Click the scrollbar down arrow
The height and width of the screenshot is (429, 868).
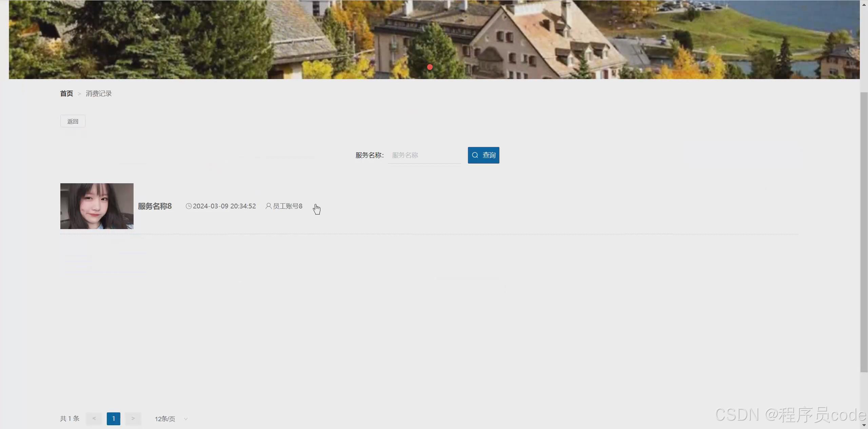coord(864,425)
